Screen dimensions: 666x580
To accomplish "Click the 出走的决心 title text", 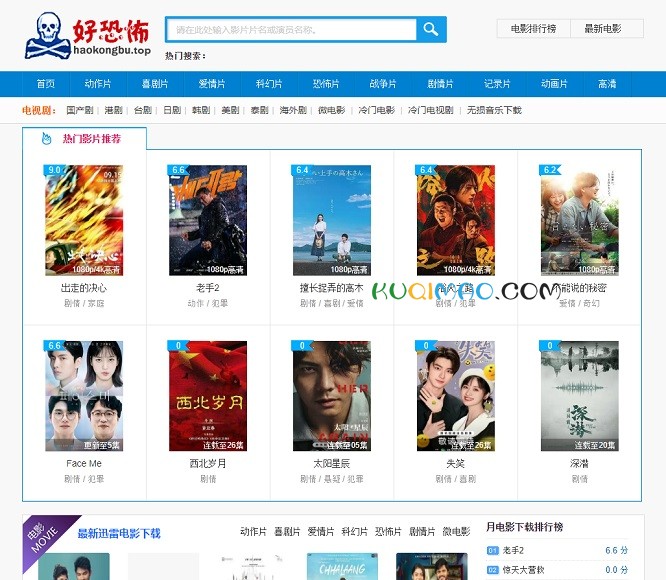I will [x=84, y=288].
